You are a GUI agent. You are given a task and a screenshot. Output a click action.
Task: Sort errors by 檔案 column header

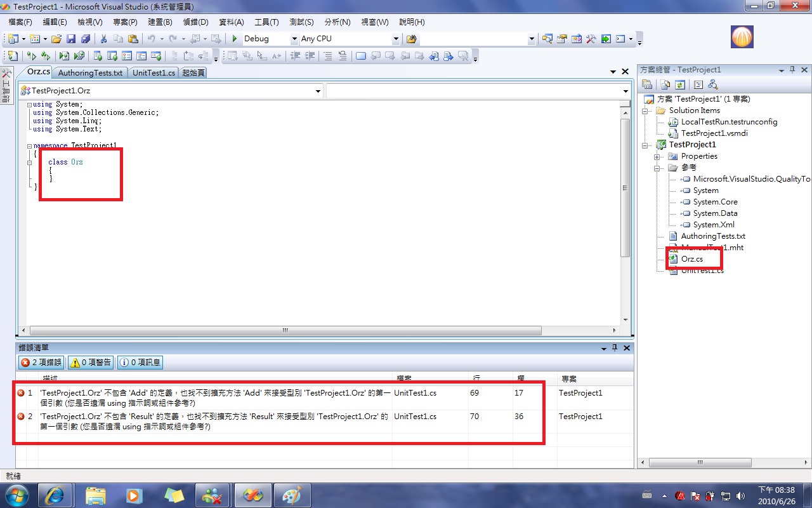[x=430, y=379]
